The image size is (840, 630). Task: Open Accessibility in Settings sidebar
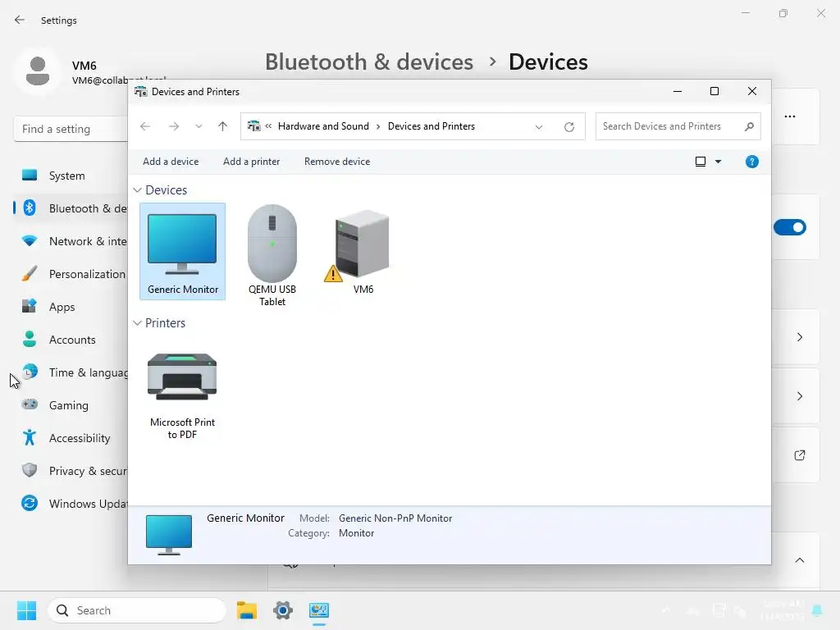click(x=70, y=438)
